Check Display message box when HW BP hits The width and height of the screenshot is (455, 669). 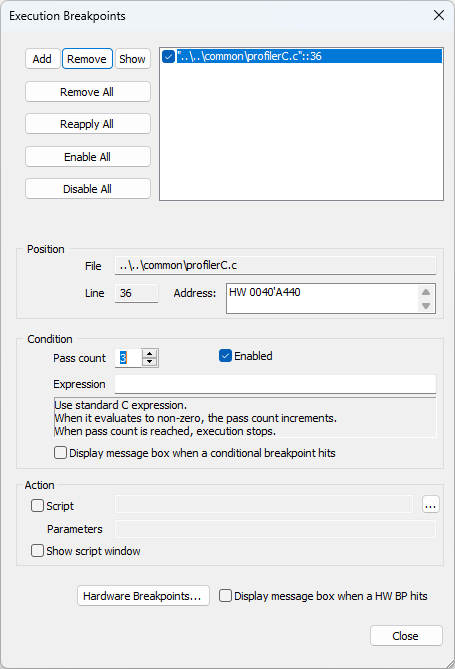coord(225,596)
